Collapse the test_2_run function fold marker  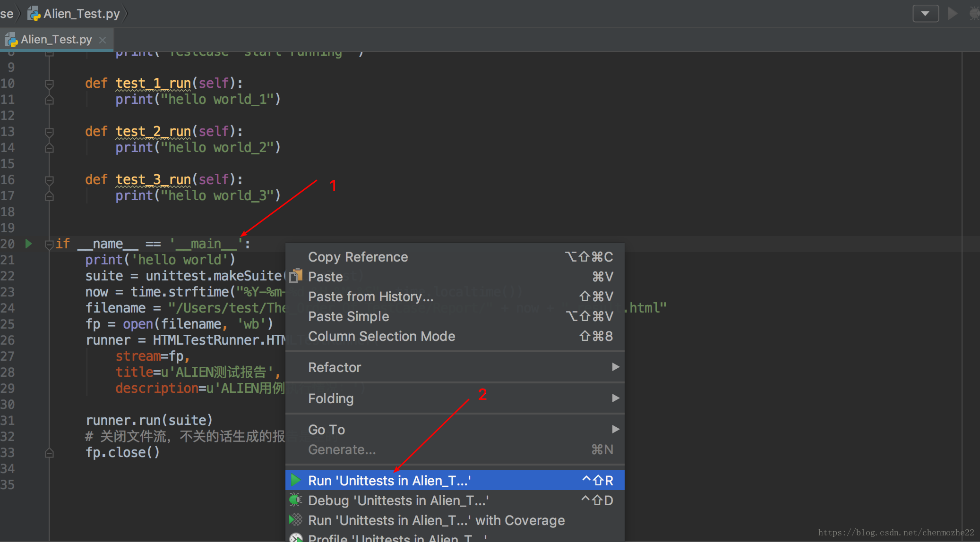(x=49, y=132)
